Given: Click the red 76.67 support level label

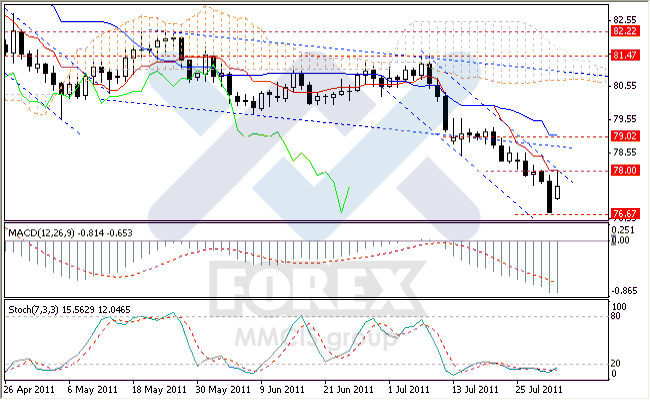Looking at the screenshot, I should point(624,214).
